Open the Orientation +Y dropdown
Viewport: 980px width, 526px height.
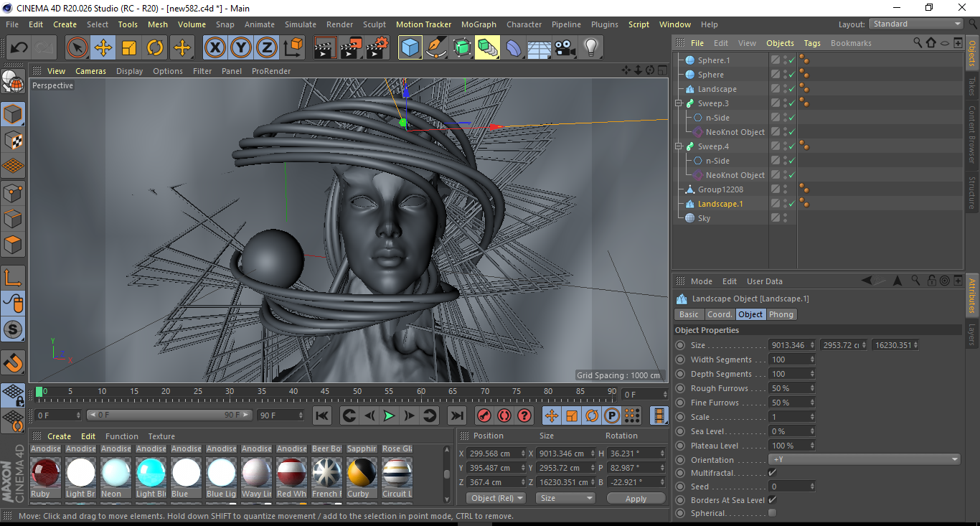coord(864,459)
